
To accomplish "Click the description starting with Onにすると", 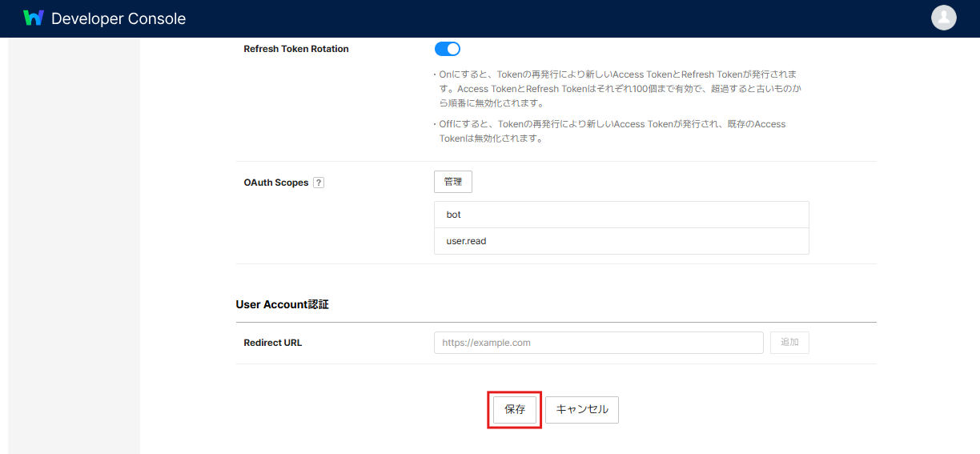I will tap(617, 89).
